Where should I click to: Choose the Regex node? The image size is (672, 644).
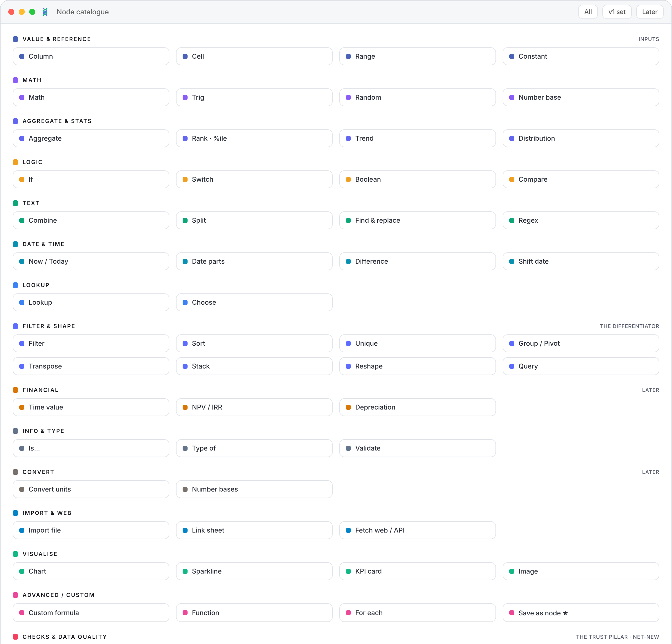(x=581, y=220)
